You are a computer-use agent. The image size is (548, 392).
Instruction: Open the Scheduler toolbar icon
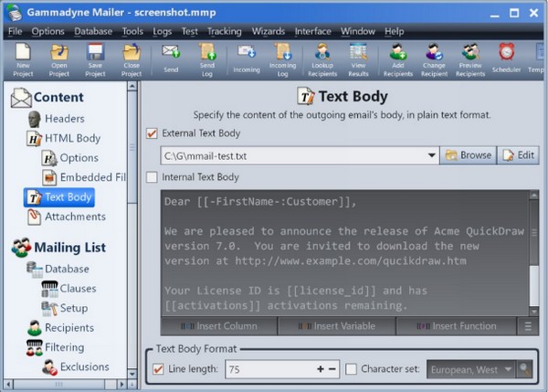(x=505, y=52)
